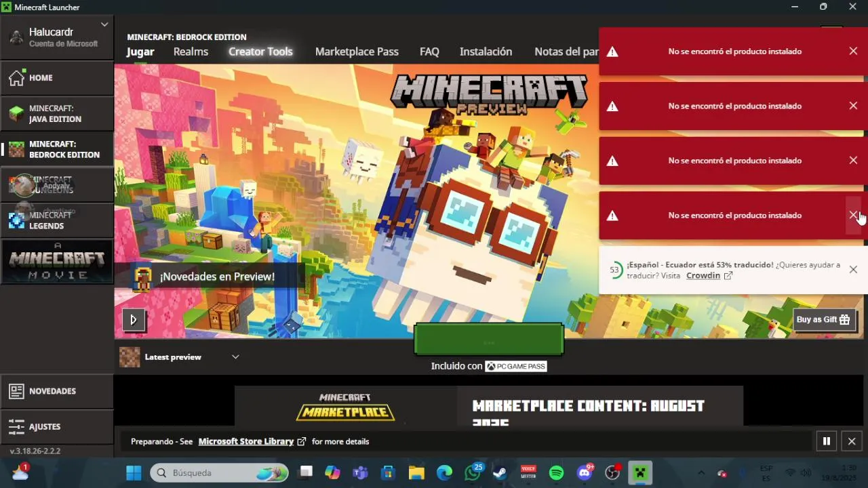Open WhatsApp from the taskbar
868x488 pixels.
coord(473,472)
